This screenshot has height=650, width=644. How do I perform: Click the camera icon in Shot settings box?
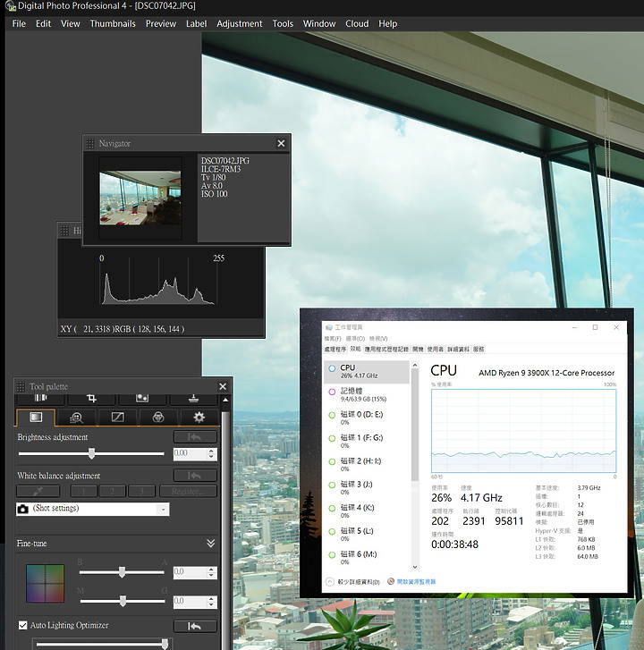pyautogui.click(x=23, y=509)
